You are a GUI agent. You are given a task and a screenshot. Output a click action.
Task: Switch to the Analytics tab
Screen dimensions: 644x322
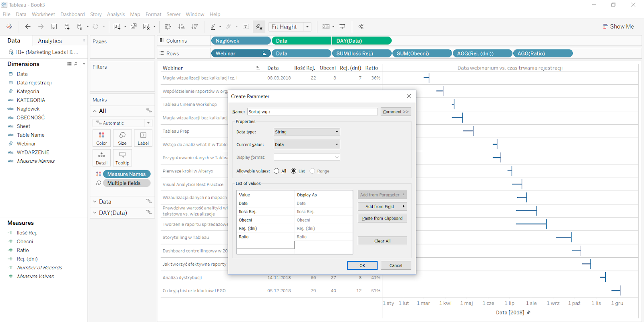coord(50,41)
